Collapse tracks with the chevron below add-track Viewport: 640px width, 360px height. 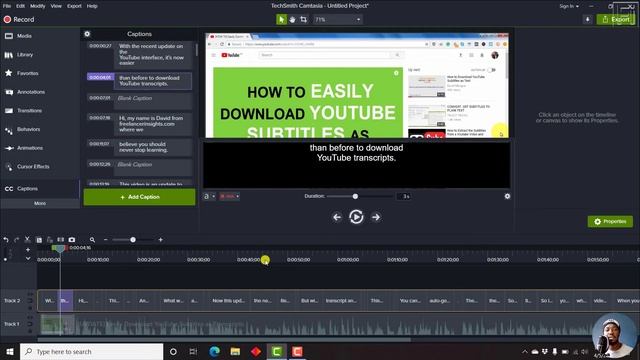coord(28,258)
